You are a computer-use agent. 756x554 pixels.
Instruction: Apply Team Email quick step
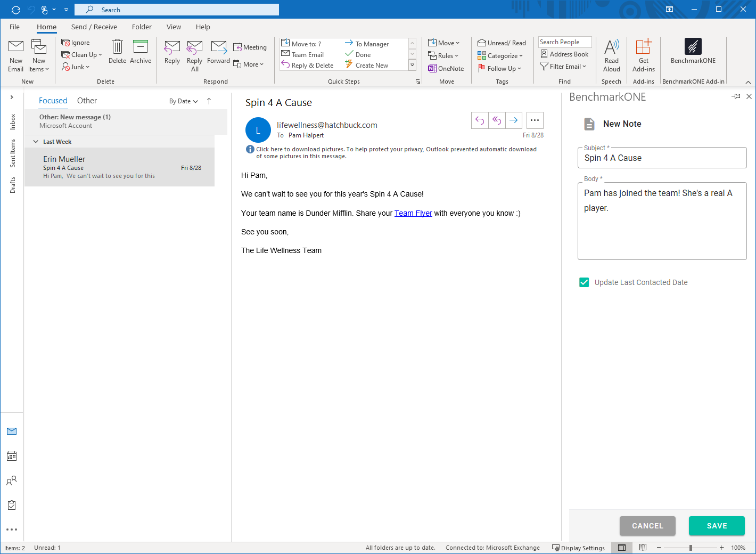click(x=302, y=54)
